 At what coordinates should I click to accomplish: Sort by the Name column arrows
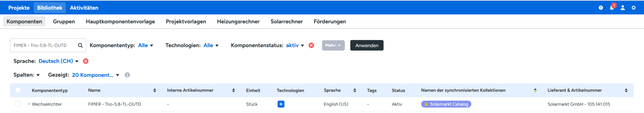pyautogui.click(x=154, y=90)
